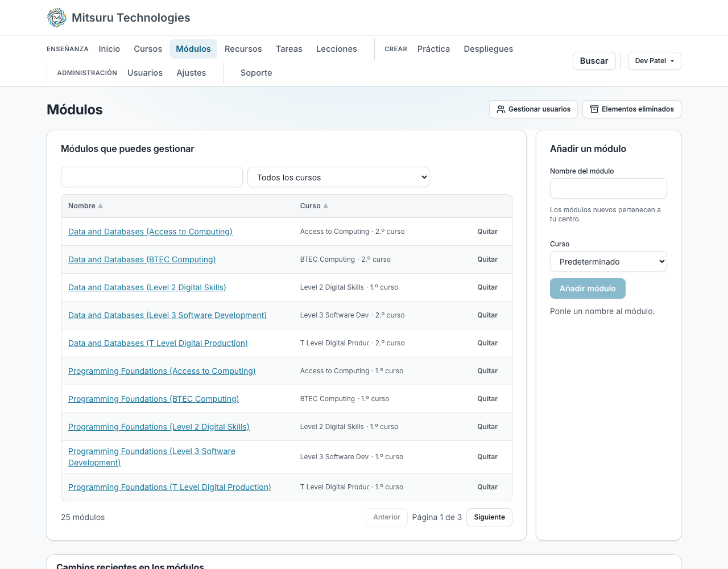Remove Data and Databases (Access to Computing) via Quitar
The image size is (728, 569).
click(487, 232)
